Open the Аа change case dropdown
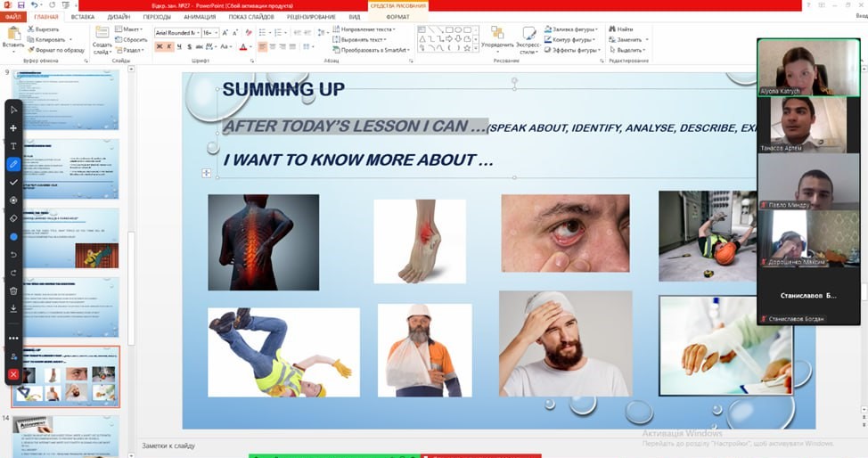 pyautogui.click(x=226, y=46)
